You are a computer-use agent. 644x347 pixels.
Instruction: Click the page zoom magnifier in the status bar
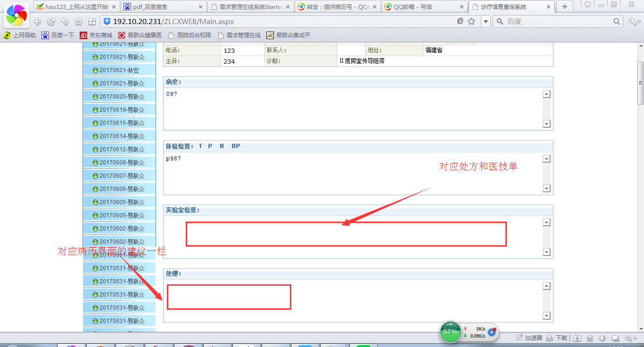(628, 338)
